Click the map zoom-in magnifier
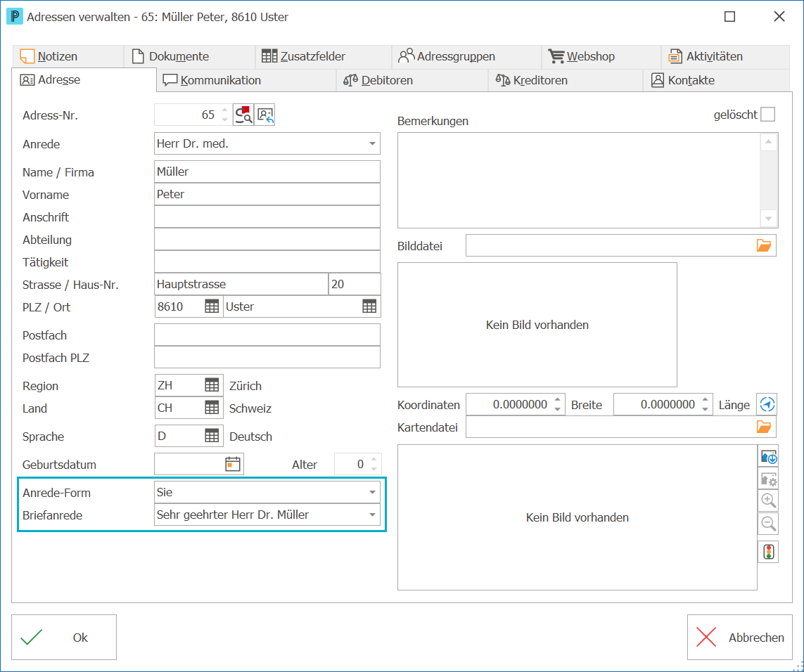 pos(768,500)
